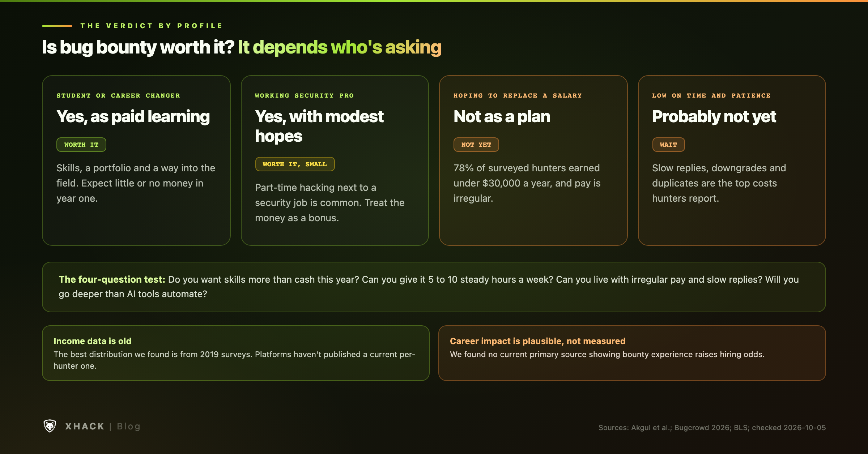Click the 'NOT YET' badge
The width and height of the screenshot is (868, 454).
pos(476,145)
